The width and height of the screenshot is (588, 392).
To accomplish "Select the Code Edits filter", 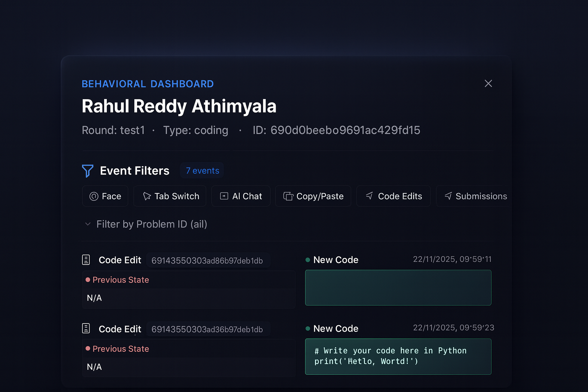I will 394,196.
